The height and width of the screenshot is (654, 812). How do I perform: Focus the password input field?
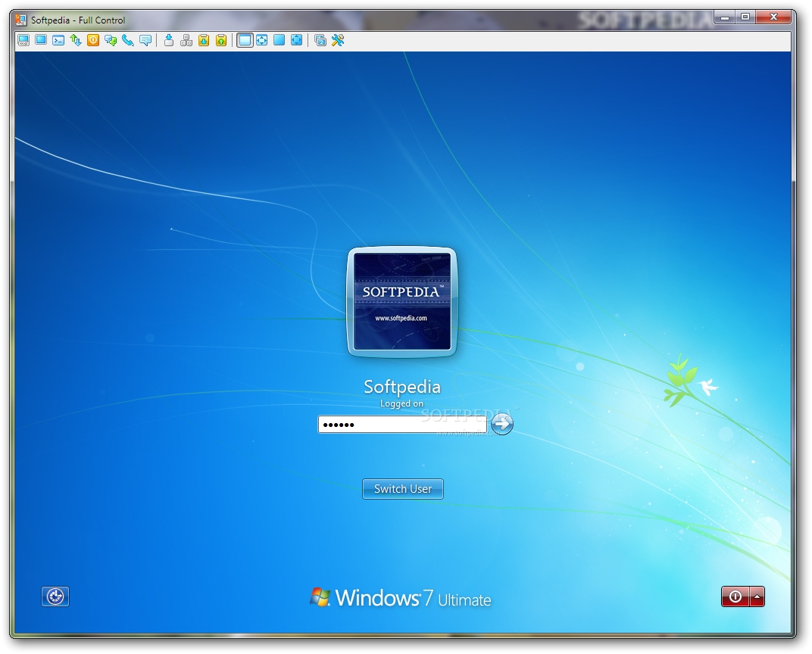(x=402, y=425)
